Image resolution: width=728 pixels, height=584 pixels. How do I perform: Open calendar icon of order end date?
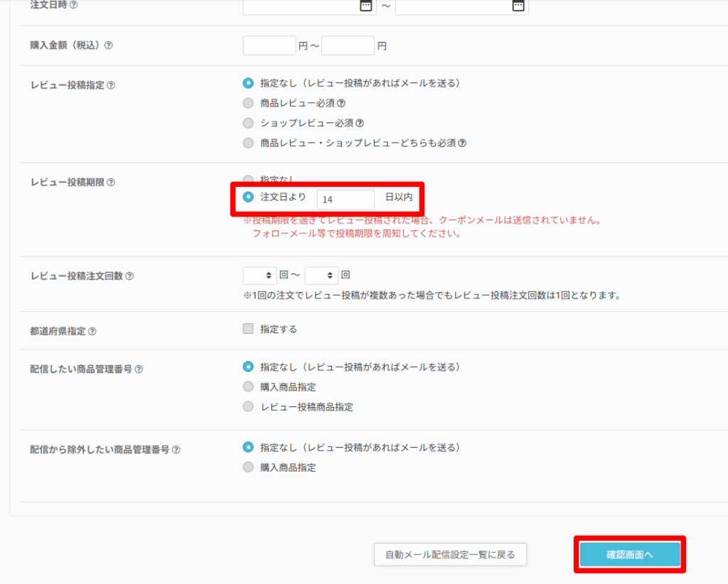click(518, 5)
